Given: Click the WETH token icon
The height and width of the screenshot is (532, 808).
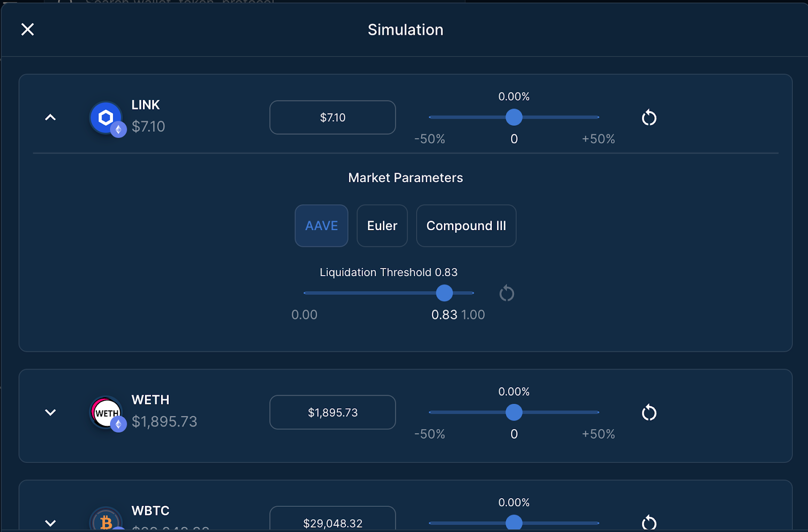Looking at the screenshot, I should 106,412.
